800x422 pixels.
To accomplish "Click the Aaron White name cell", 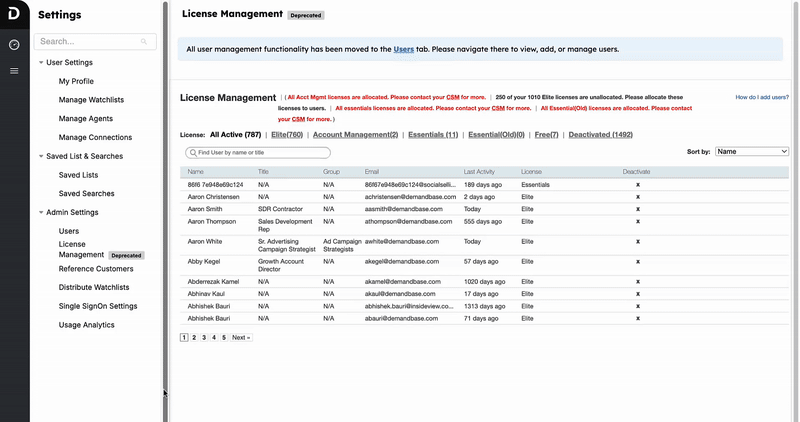I will click(x=205, y=242).
